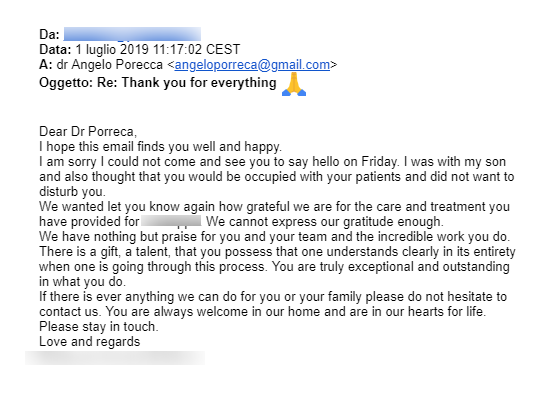Click the sentence We cannot express our gratitude enough
Screen dimensions: 551x397
325,222
